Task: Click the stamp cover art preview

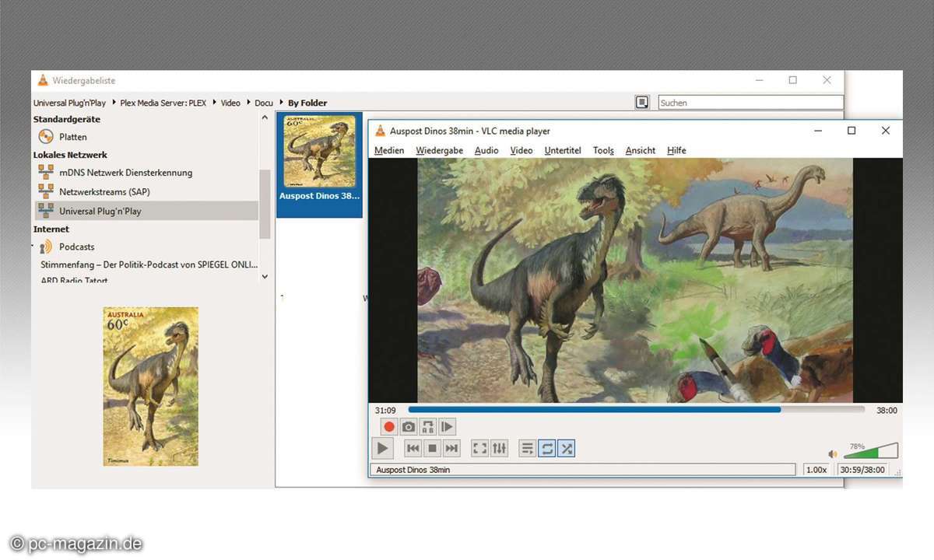Action: coord(151,386)
